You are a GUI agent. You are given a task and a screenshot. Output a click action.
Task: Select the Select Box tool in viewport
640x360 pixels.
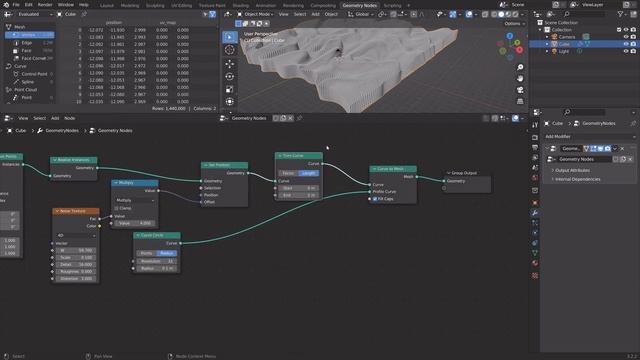click(230, 37)
